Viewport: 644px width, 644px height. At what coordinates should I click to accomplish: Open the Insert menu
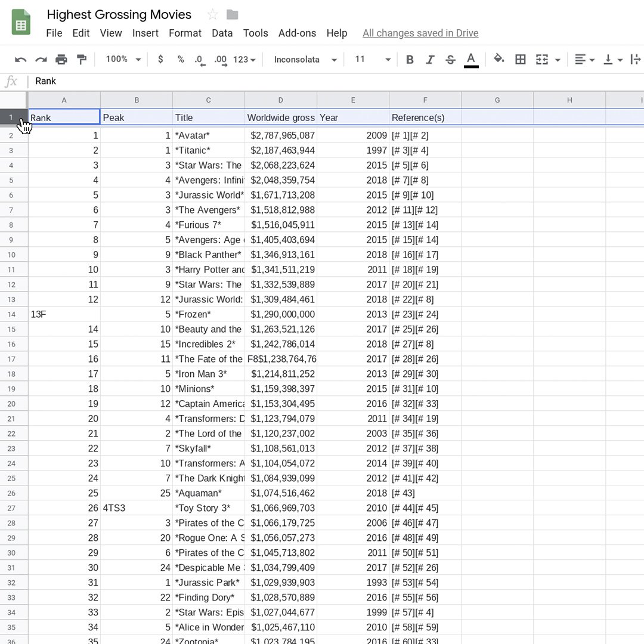click(x=145, y=33)
